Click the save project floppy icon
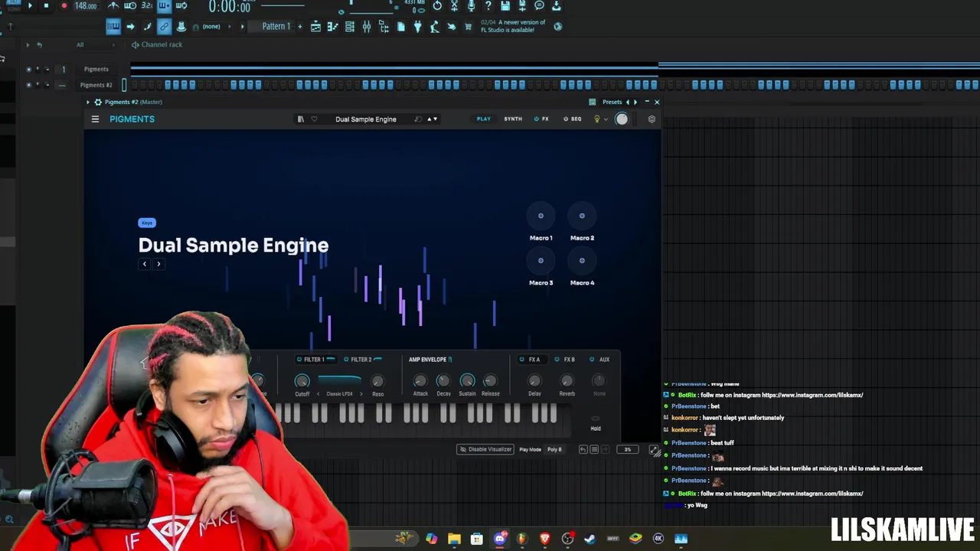Viewport: 980px width, 551px height. (505, 6)
